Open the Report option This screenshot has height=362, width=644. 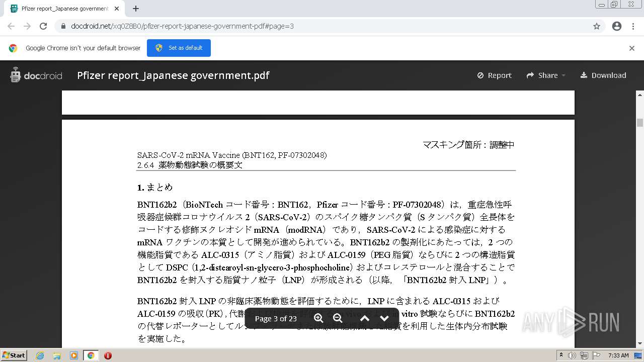click(494, 75)
